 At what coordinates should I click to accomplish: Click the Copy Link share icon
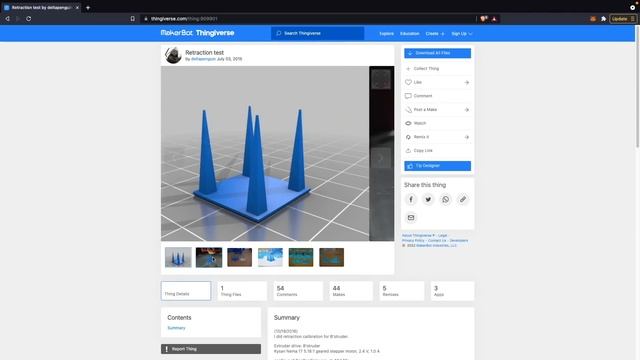click(408, 151)
